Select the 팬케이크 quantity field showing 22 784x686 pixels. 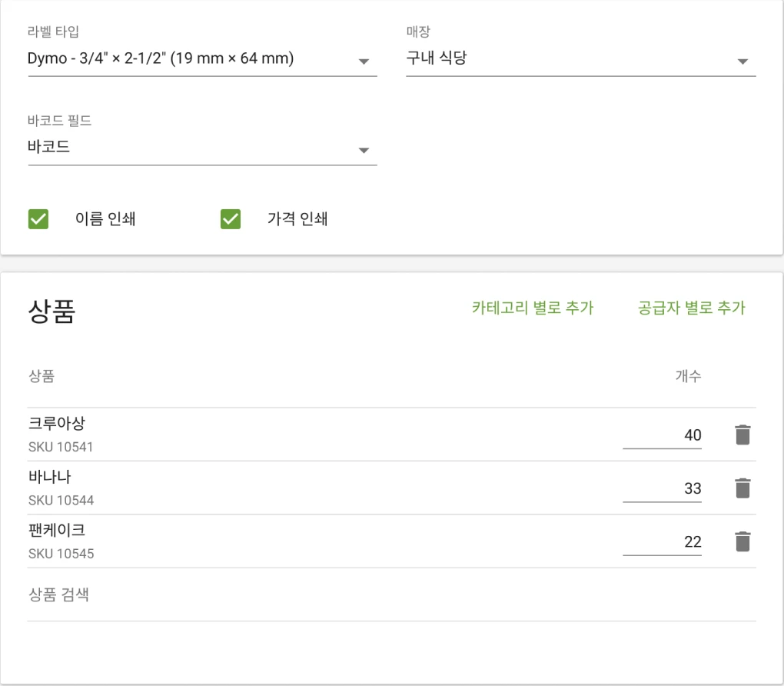click(662, 541)
